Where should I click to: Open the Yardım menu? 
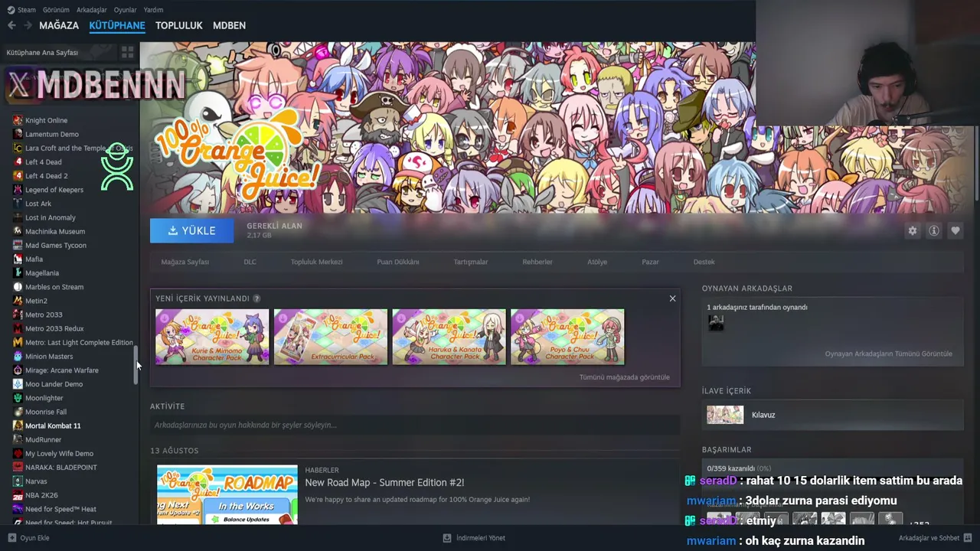pyautogui.click(x=153, y=10)
